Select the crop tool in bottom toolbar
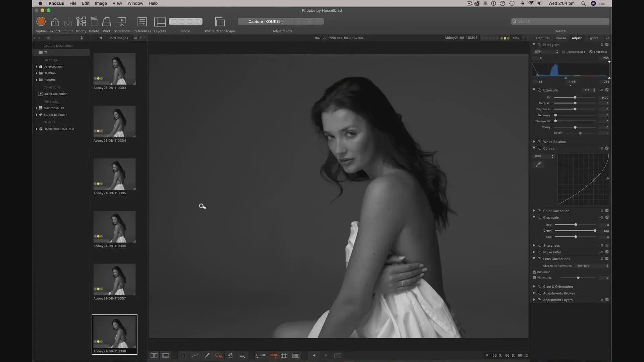Viewport: 644px width, 362px height. pos(183,356)
